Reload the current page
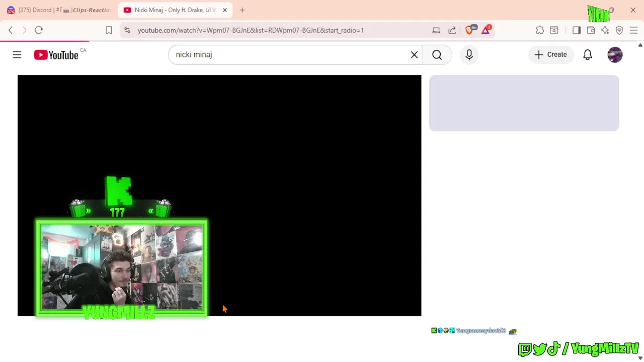Image resolution: width=644 pixels, height=362 pixels. click(x=39, y=30)
